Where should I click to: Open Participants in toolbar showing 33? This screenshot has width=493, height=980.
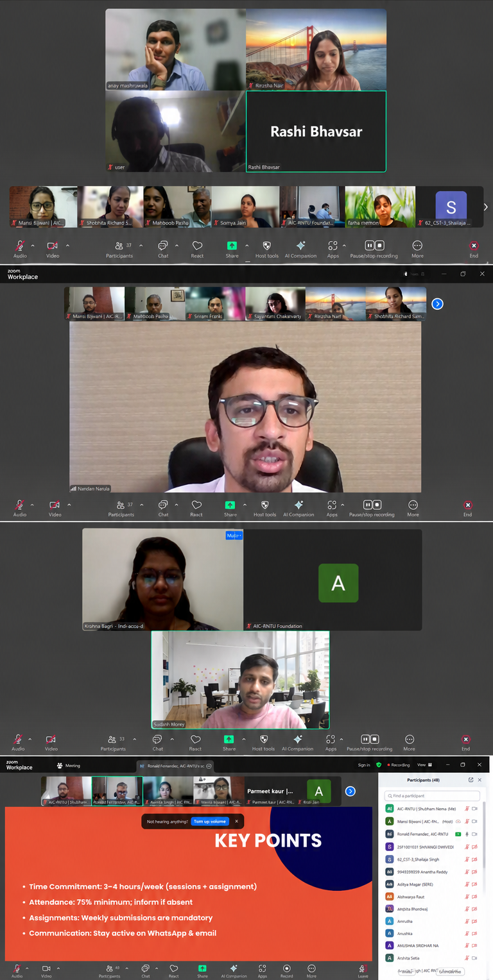[113, 742]
